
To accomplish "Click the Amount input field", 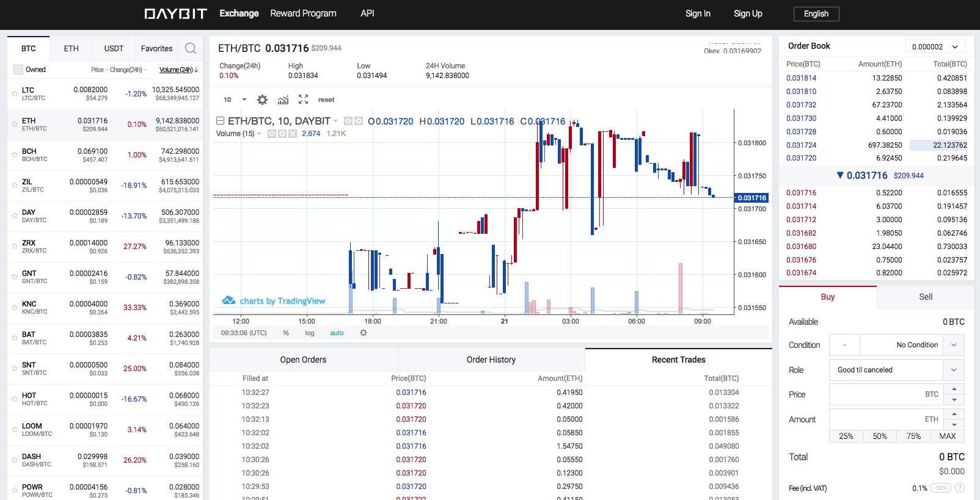I will (887, 419).
